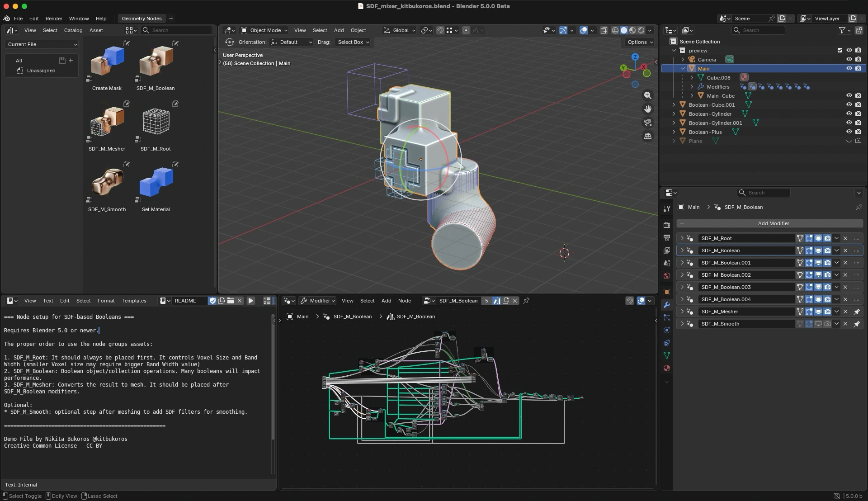Click the snapping magnet icon
Screen dimensions: 868x501
coord(440,30)
